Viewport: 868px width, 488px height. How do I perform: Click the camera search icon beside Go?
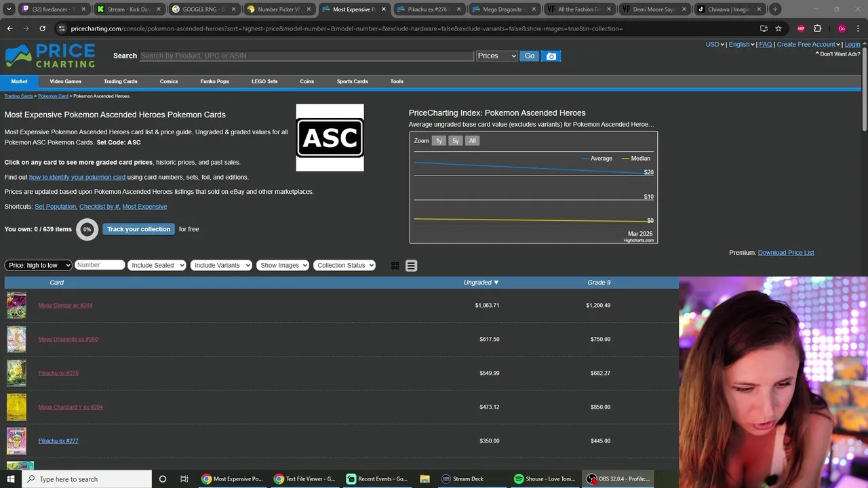[551, 56]
